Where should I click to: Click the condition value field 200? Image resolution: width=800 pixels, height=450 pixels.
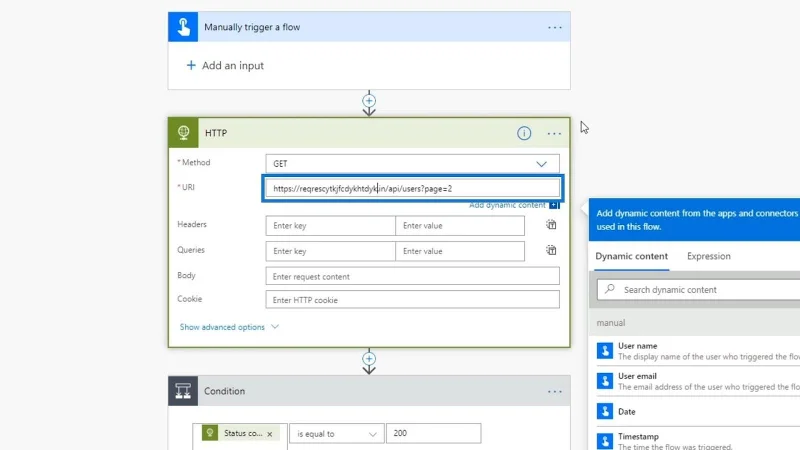coord(433,433)
